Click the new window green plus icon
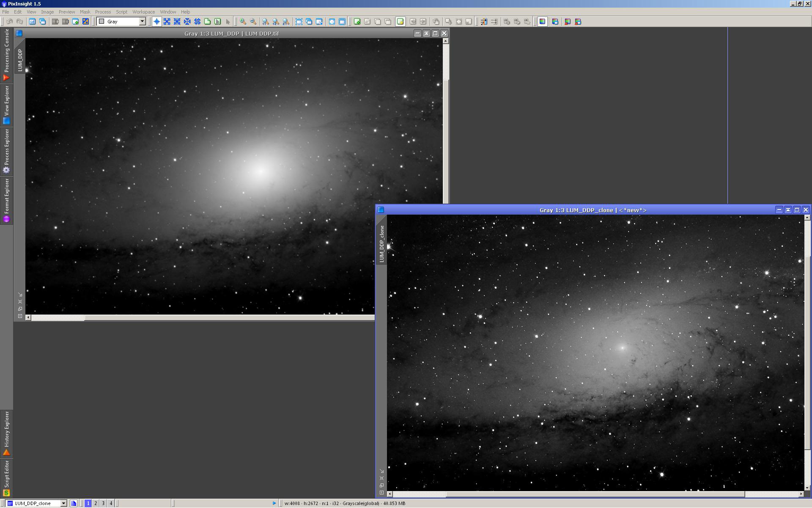Viewport: 812px width, 508px height. (x=75, y=22)
